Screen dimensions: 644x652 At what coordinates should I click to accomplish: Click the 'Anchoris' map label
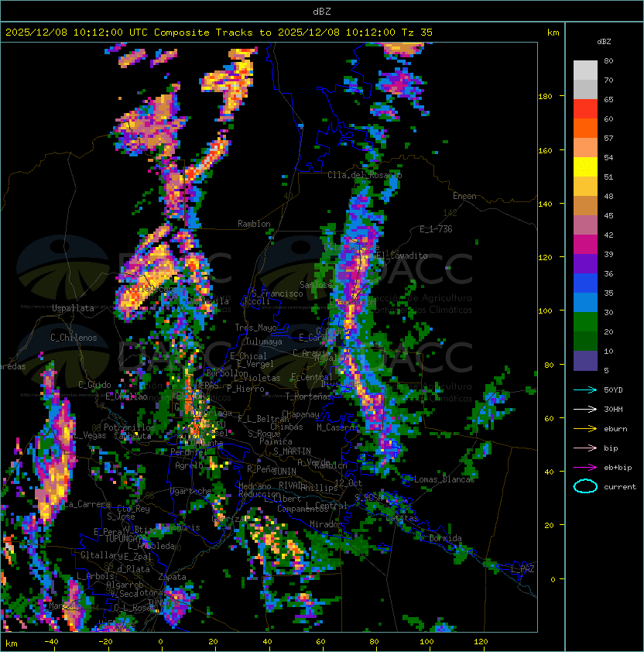pyautogui.click(x=181, y=527)
